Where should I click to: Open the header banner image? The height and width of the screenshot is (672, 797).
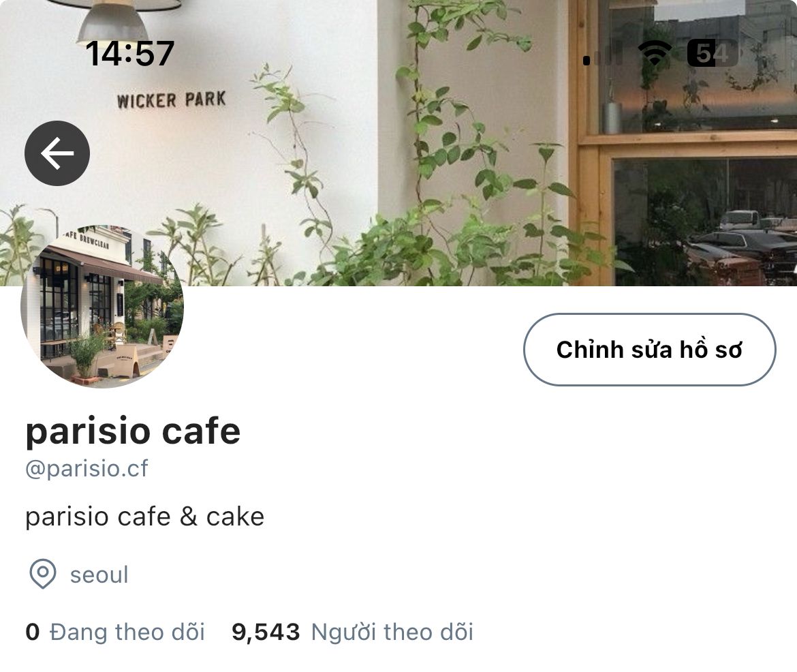pos(398,143)
